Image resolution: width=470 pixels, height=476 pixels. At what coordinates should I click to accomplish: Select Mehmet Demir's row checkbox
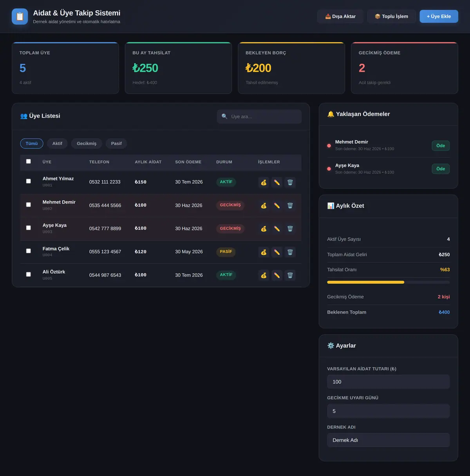tap(28, 205)
